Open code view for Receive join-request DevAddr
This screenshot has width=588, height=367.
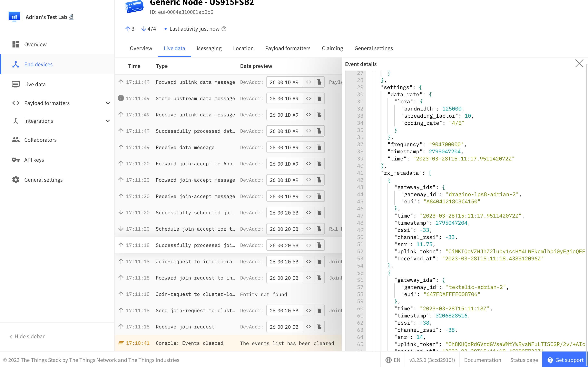[308, 327]
